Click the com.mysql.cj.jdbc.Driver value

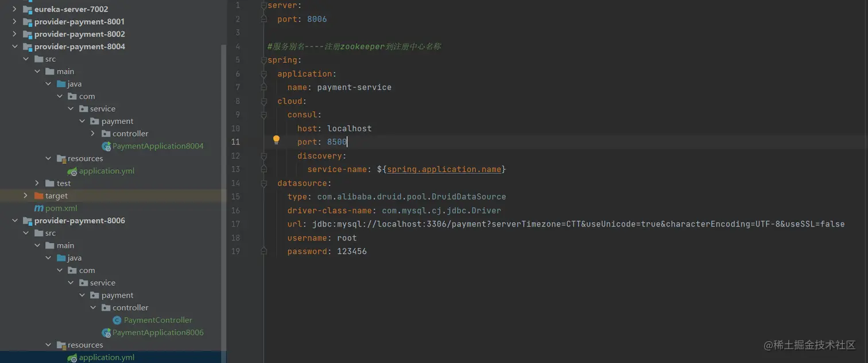tap(441, 210)
